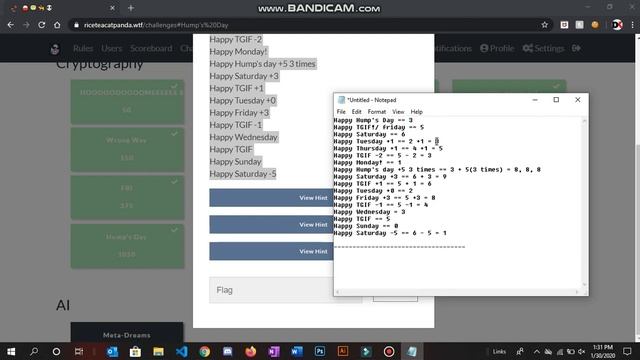This screenshot has width=640, height=360.
Task: Open Firefox from the taskbar
Action: [251, 351]
